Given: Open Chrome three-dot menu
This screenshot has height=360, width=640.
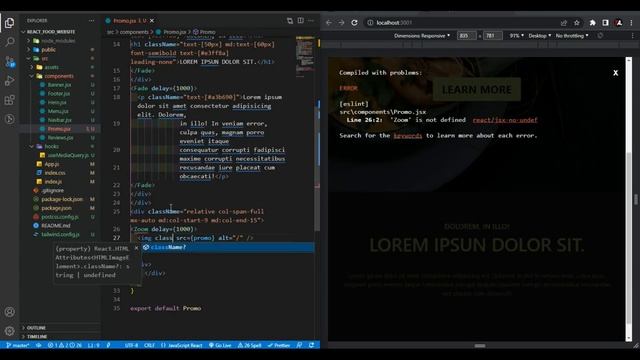Looking at the screenshot, I should [632, 23].
